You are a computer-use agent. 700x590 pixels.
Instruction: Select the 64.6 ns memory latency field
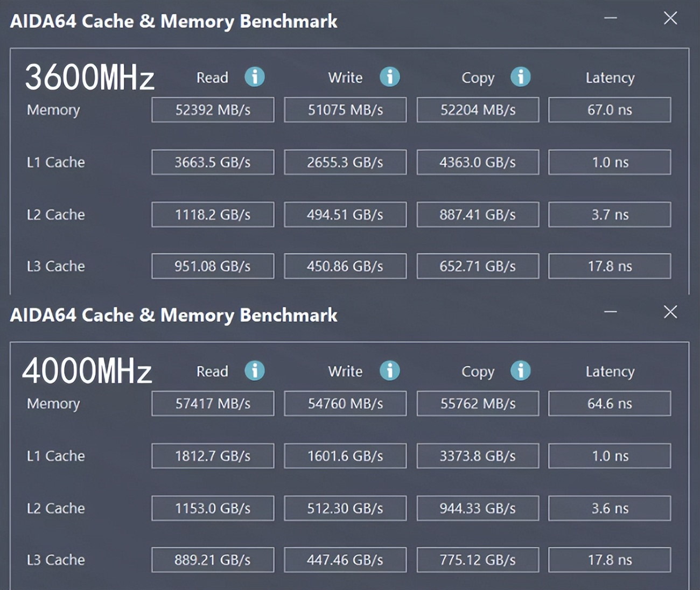(610, 404)
